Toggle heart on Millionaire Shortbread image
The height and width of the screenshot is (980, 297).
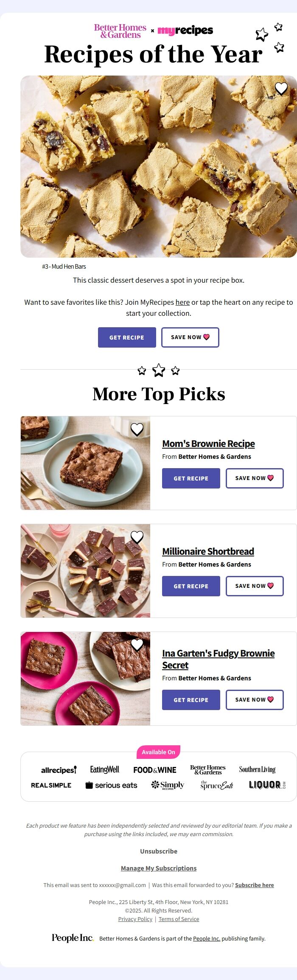[137, 537]
